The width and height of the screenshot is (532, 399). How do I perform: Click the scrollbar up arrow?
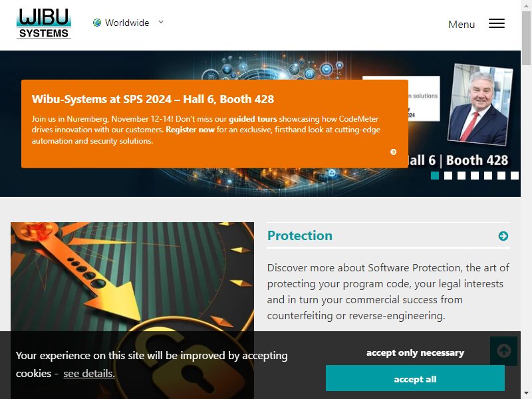click(x=526, y=5)
